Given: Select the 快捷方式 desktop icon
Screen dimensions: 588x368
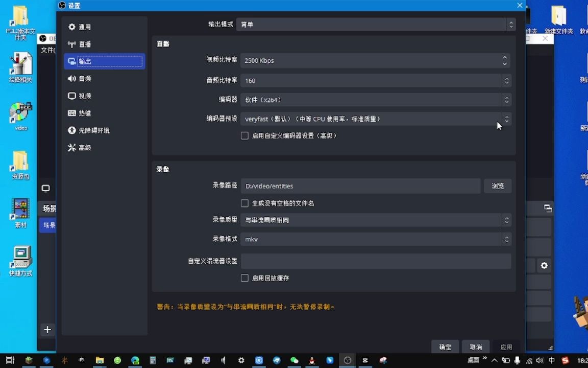Looking at the screenshot, I should click(x=20, y=261).
